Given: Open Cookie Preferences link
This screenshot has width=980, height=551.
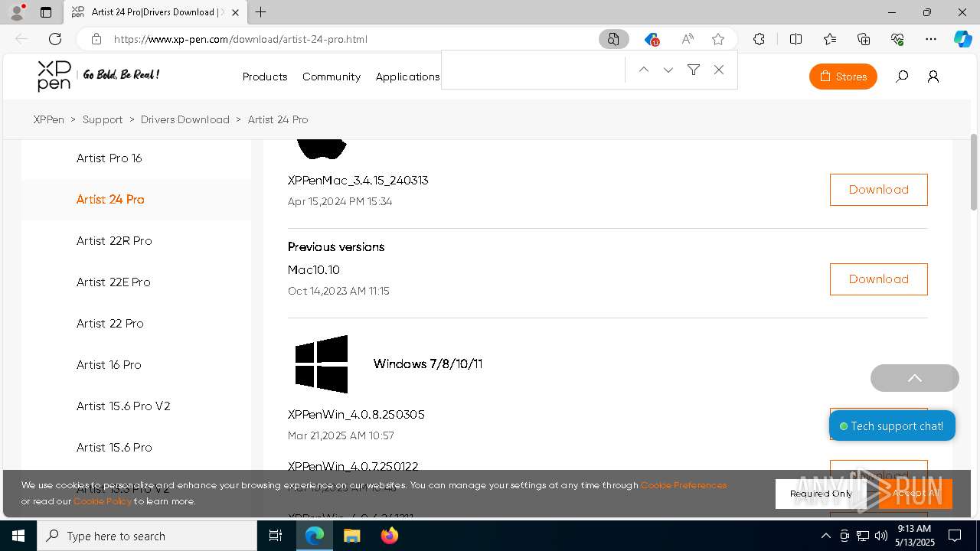Looking at the screenshot, I should coord(684,485).
